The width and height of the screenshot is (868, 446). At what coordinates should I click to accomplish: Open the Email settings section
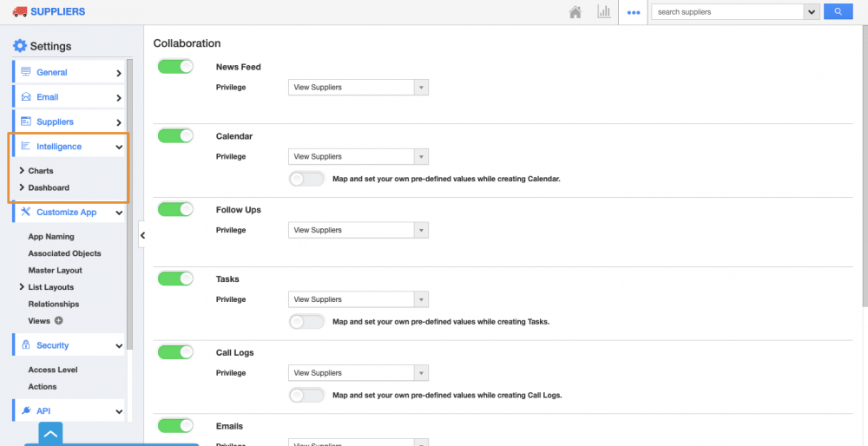[69, 97]
